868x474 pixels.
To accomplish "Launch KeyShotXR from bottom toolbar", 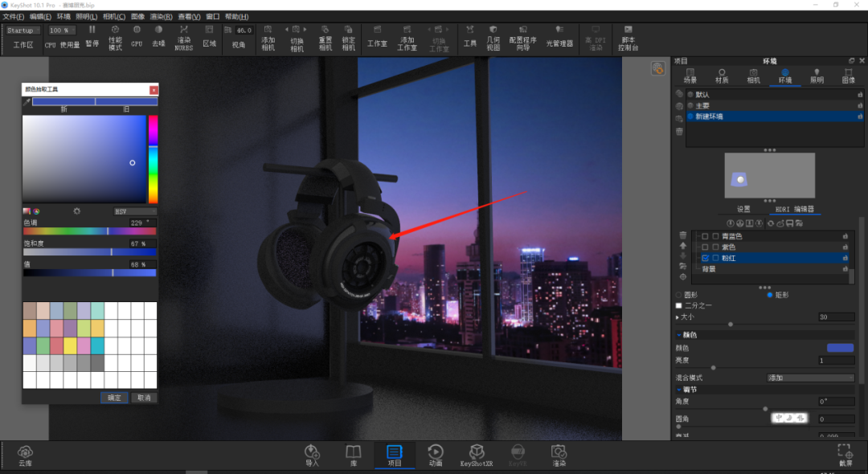I will tap(476, 456).
